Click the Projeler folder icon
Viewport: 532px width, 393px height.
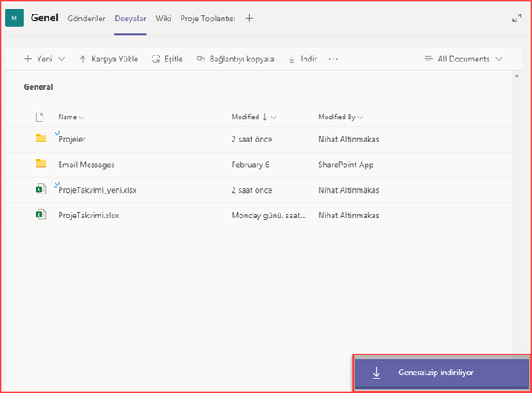pyautogui.click(x=41, y=138)
